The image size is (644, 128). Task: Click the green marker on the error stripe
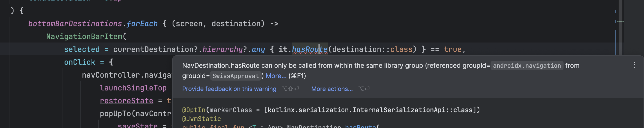pos(620,21)
